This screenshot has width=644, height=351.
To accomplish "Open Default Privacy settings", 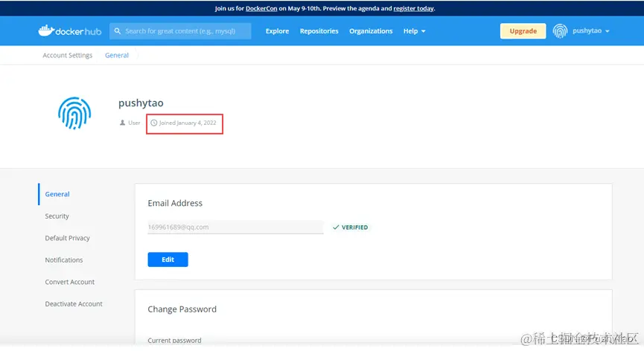I will click(x=67, y=238).
